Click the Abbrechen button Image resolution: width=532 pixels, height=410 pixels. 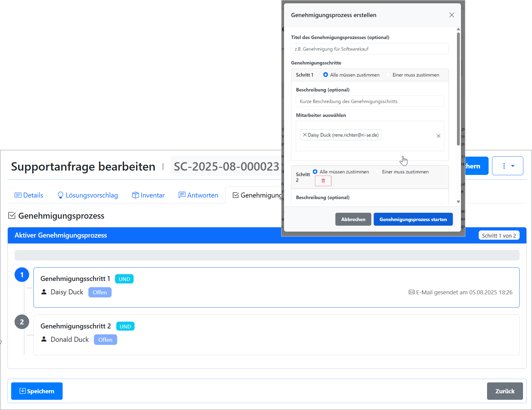point(353,219)
